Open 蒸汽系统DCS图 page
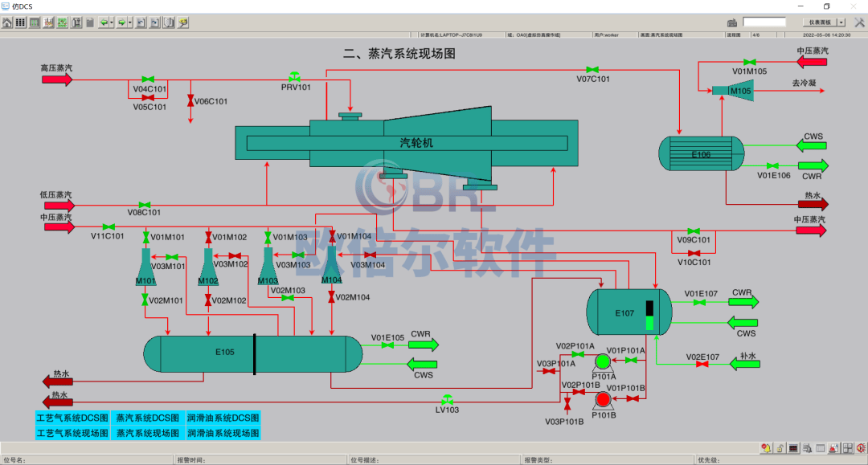The height and width of the screenshot is (465, 868). [148, 418]
